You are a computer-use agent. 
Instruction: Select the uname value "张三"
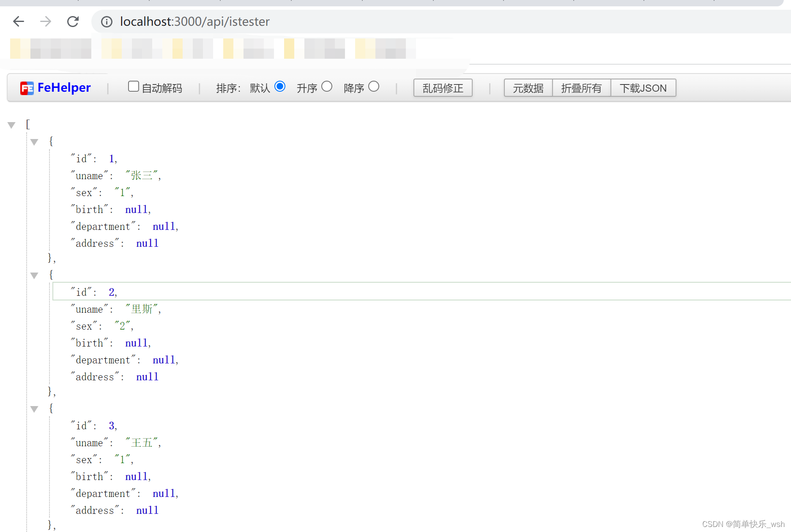click(x=142, y=175)
